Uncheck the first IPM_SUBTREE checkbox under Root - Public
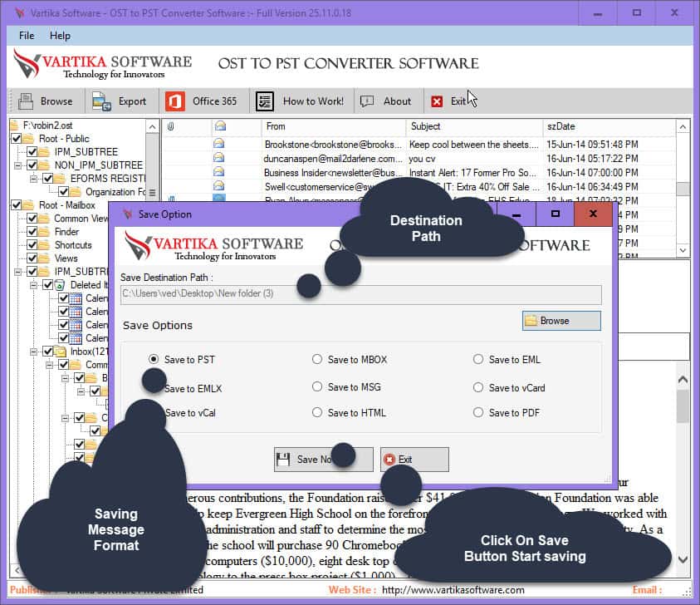Viewport: 700px width, 605px height. coord(32,152)
